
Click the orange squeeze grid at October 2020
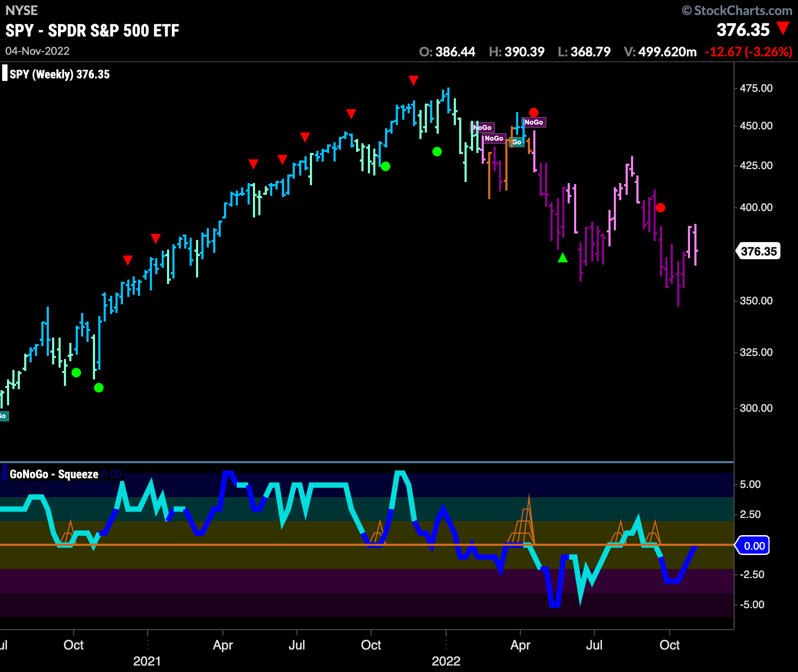pyautogui.click(x=68, y=532)
